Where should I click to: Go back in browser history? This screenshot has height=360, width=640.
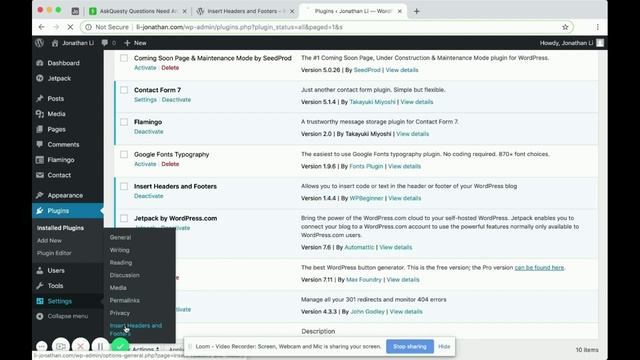pyautogui.click(x=42, y=27)
